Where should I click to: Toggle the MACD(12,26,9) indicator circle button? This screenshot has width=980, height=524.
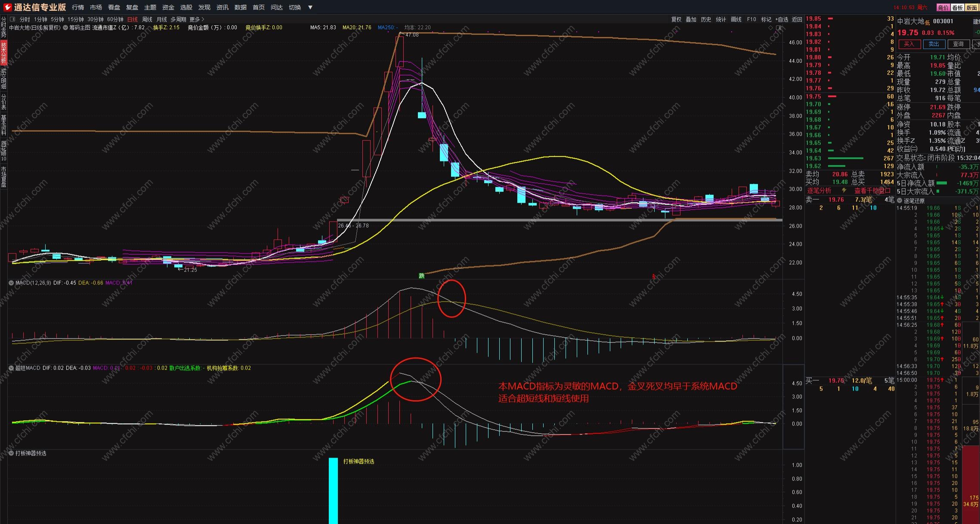pos(11,283)
